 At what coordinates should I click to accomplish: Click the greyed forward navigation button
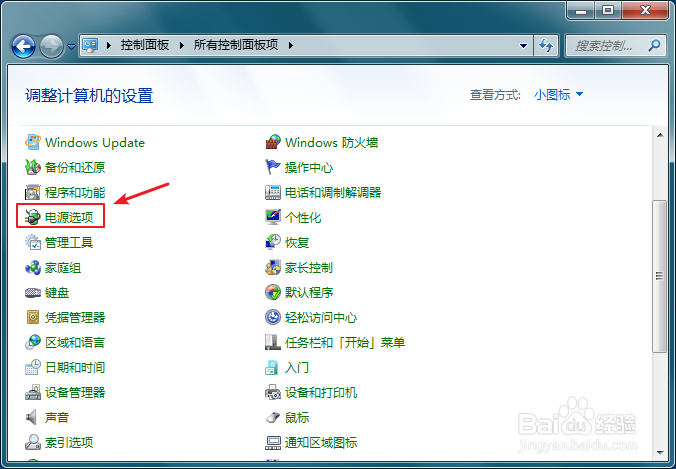[52, 46]
